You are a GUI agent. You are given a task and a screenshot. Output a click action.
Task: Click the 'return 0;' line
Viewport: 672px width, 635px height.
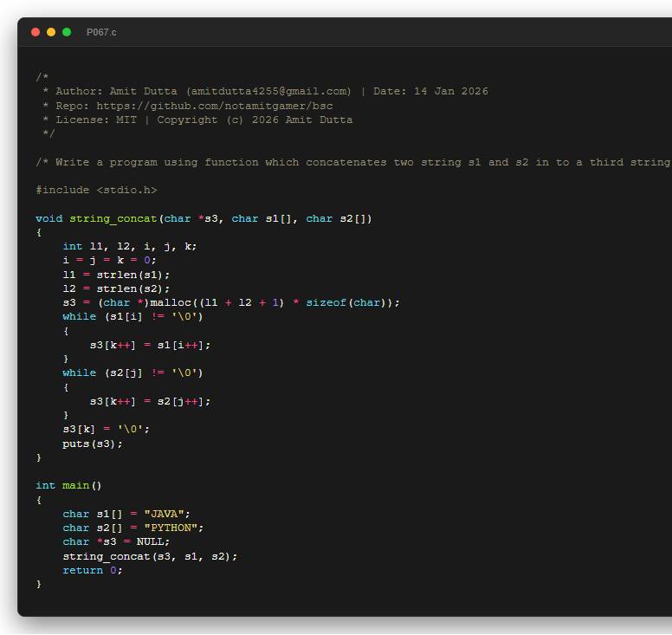coord(93,571)
